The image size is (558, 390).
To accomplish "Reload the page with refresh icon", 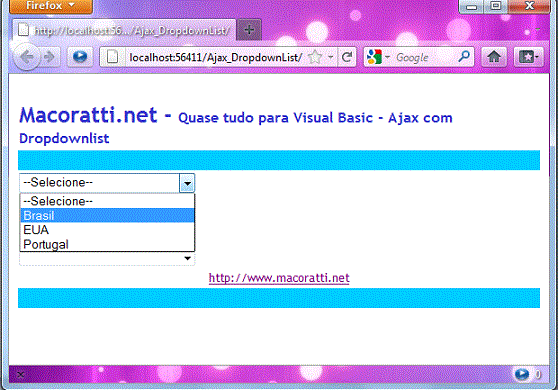I will (347, 57).
